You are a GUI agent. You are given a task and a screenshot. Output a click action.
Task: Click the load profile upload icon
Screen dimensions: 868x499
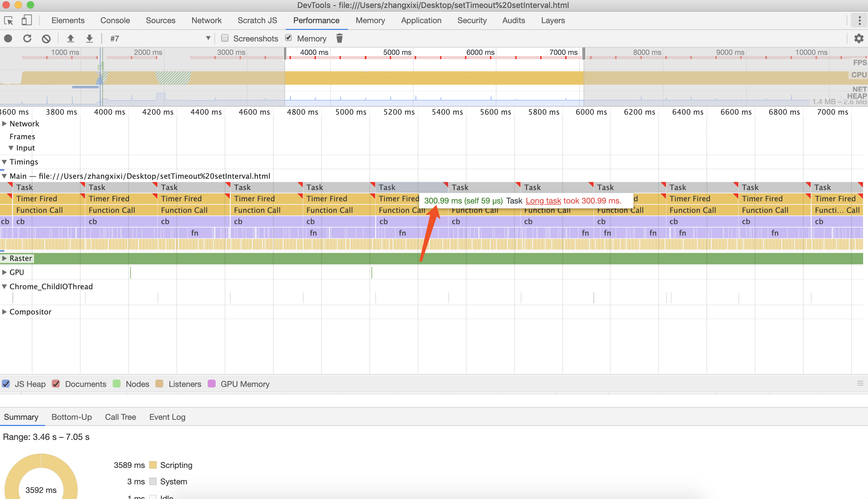71,38
